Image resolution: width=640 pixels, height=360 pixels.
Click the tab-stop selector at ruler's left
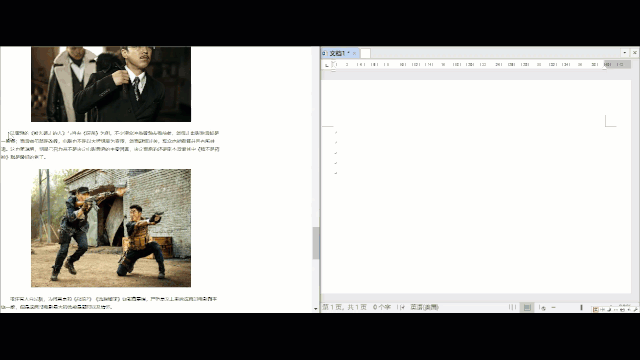point(327,65)
